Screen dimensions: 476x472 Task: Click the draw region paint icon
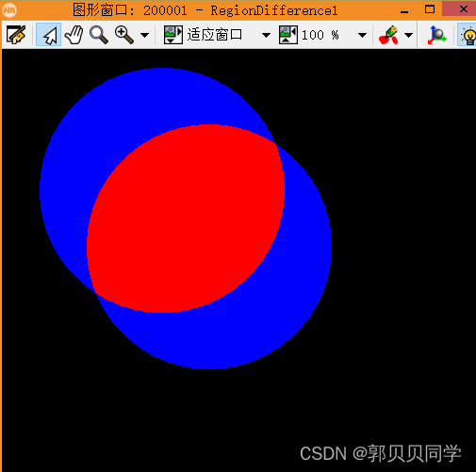pos(388,35)
